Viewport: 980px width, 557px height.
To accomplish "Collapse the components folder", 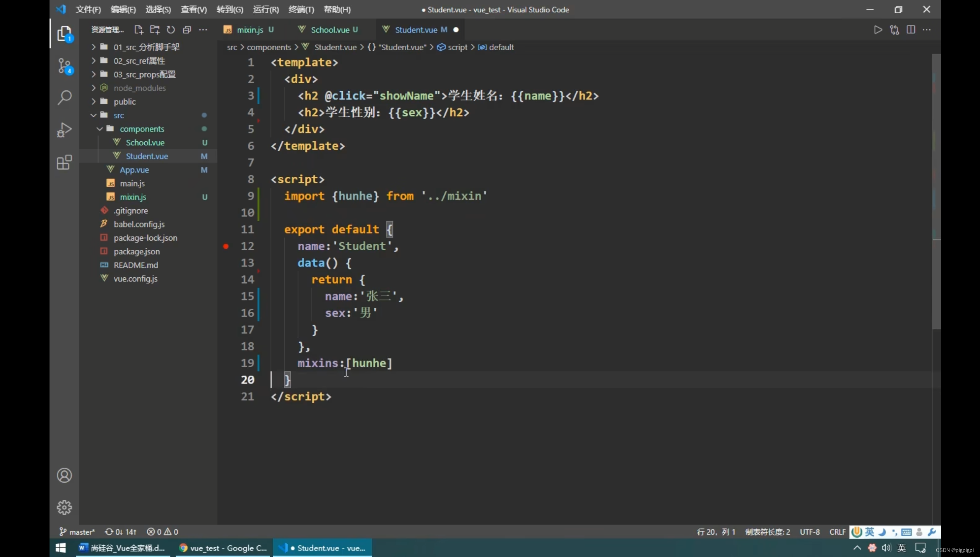I will pyautogui.click(x=142, y=128).
